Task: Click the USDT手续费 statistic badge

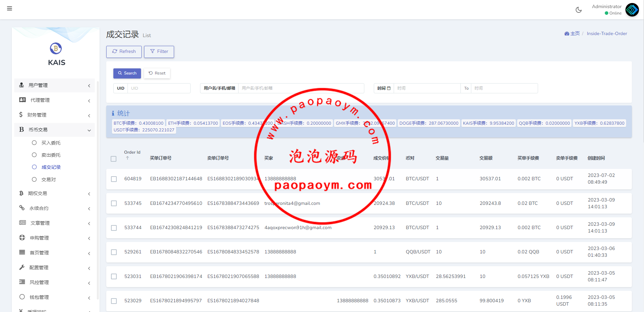Action: coord(144,130)
